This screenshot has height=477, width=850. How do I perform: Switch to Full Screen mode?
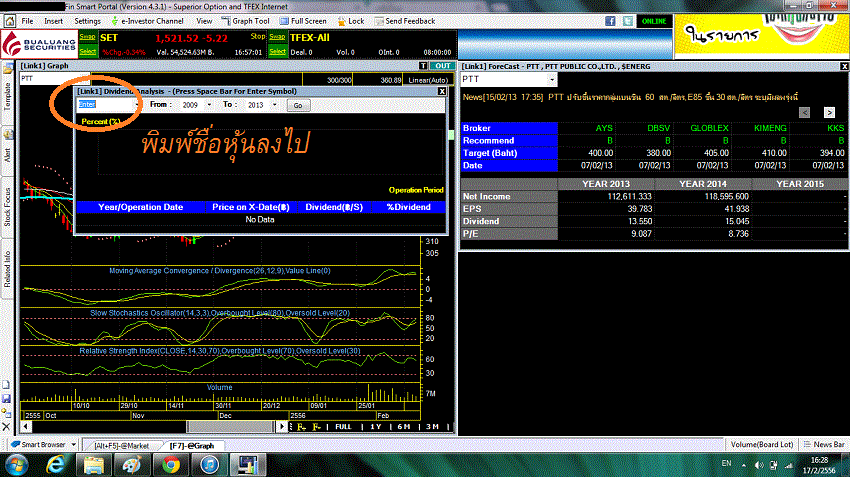point(303,21)
